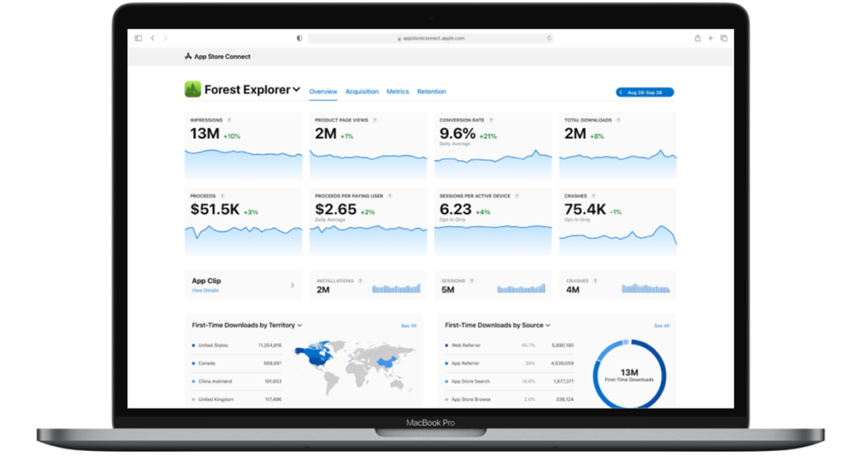
Task: Expand App Clip with the right chevron
Action: click(292, 286)
